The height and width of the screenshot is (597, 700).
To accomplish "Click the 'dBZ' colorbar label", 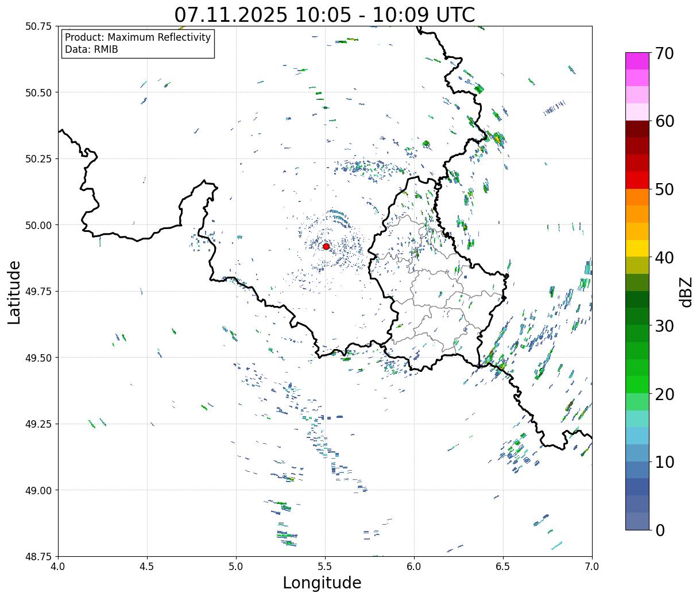I will (x=686, y=291).
